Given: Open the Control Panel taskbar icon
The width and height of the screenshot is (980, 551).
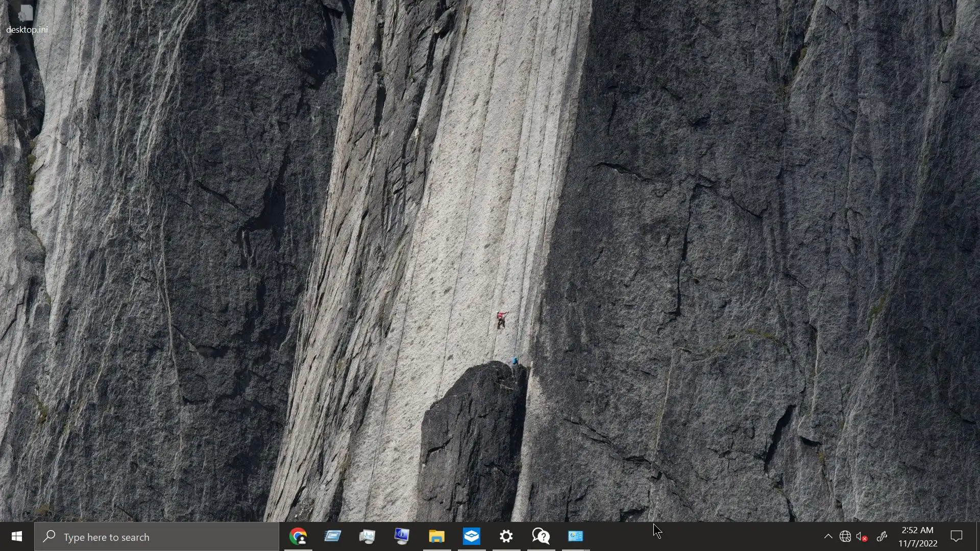Looking at the screenshot, I should (576, 536).
